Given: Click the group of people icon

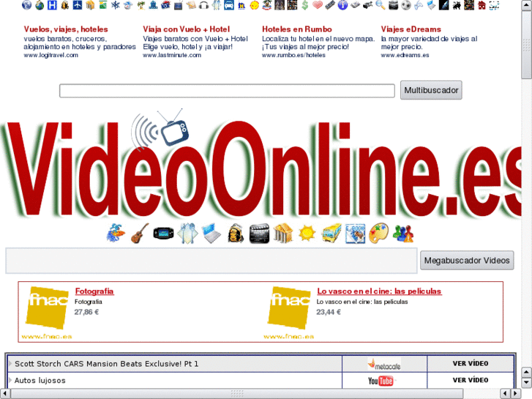Looking at the screenshot, I should 403,234.
